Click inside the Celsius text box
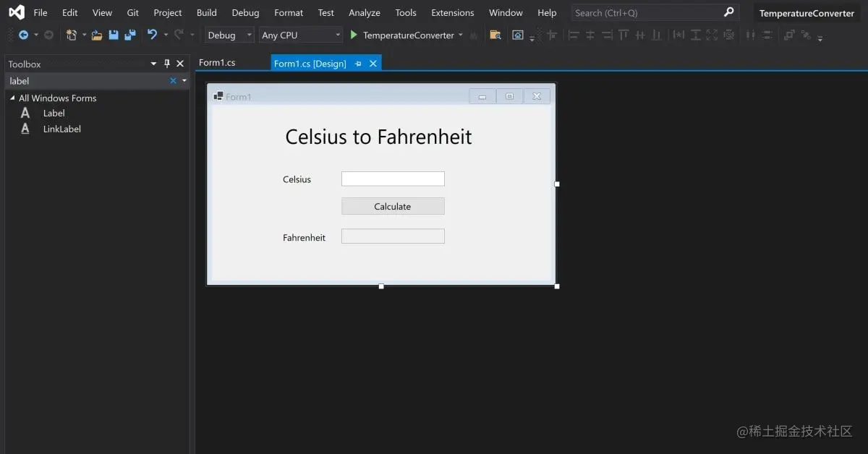This screenshot has width=868, height=454. (393, 179)
